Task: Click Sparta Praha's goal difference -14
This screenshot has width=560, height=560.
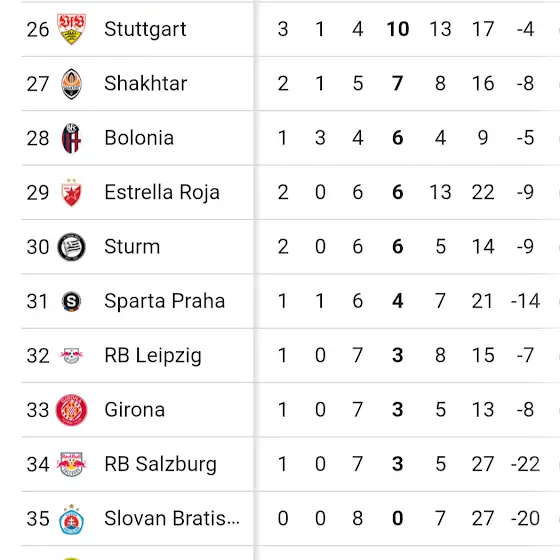Action: pos(525,301)
